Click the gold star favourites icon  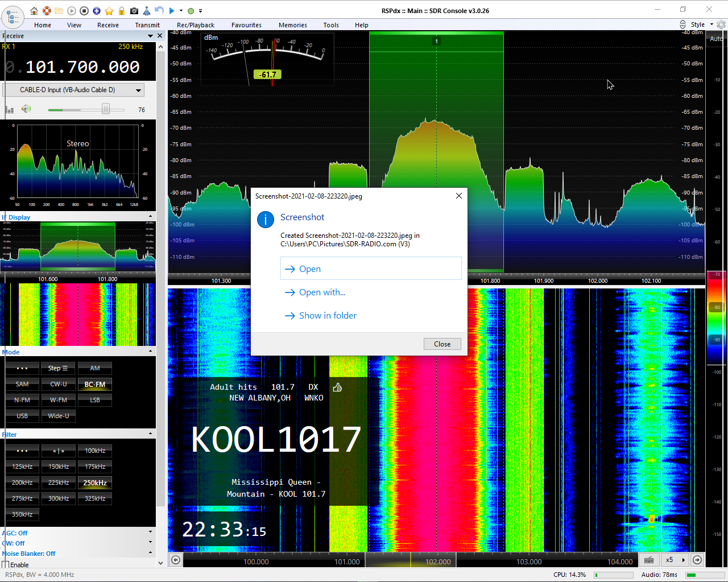point(109,11)
